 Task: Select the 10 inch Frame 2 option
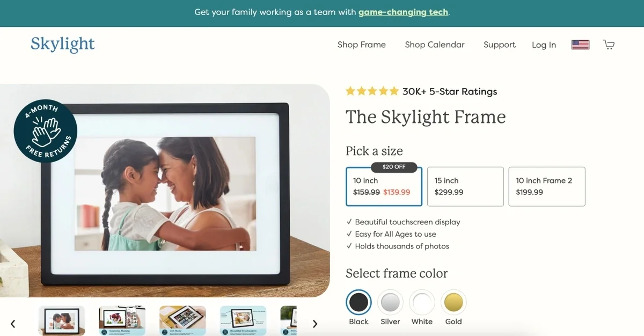coord(547,186)
